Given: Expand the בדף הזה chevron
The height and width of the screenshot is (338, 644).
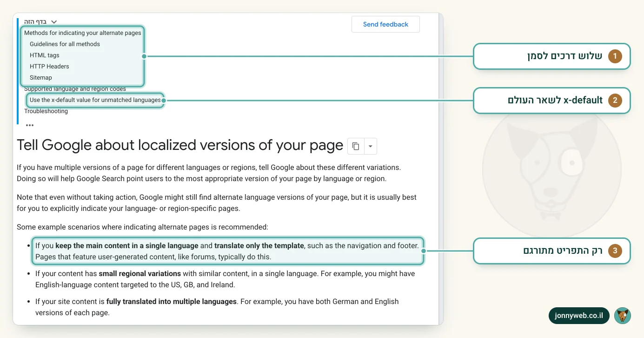Looking at the screenshot, I should [x=54, y=22].
